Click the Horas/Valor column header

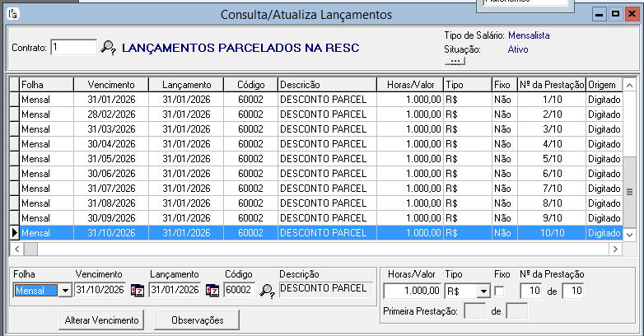(408, 84)
